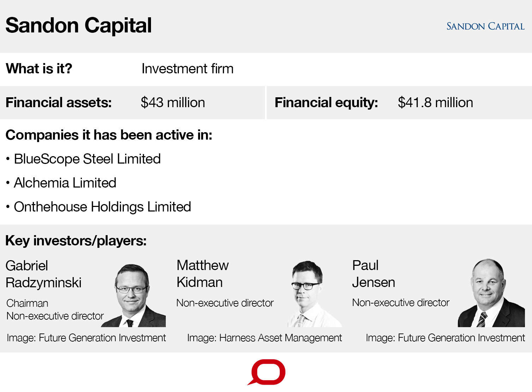
Task: Click the Sandon Capital logo
Action: click(485, 26)
